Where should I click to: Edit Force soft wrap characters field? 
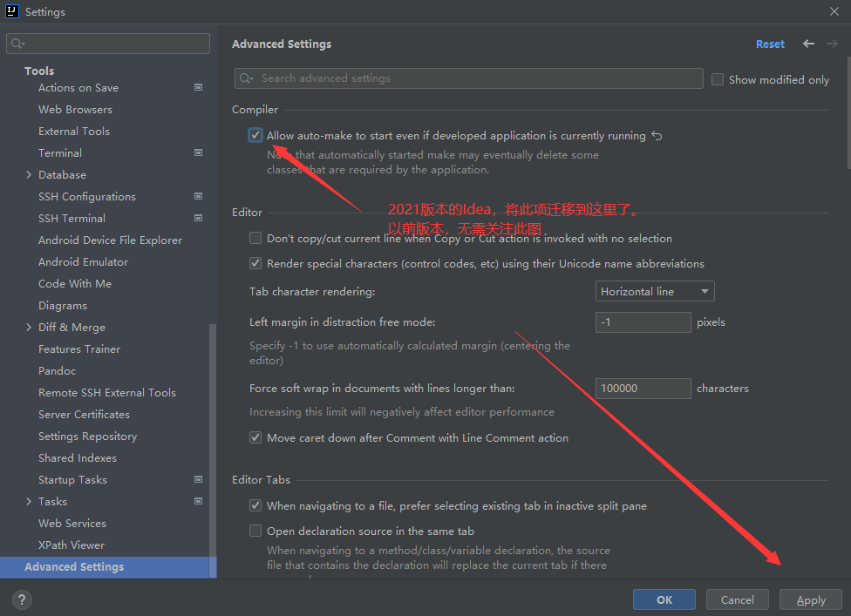(643, 389)
